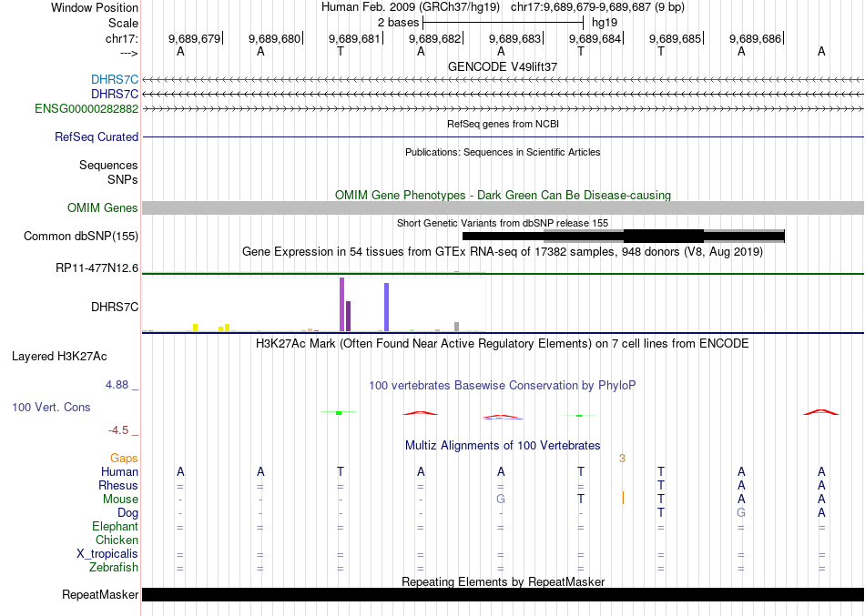Click the black RepeatMasker element bar
This screenshot has width=865, height=616.
(x=503, y=594)
